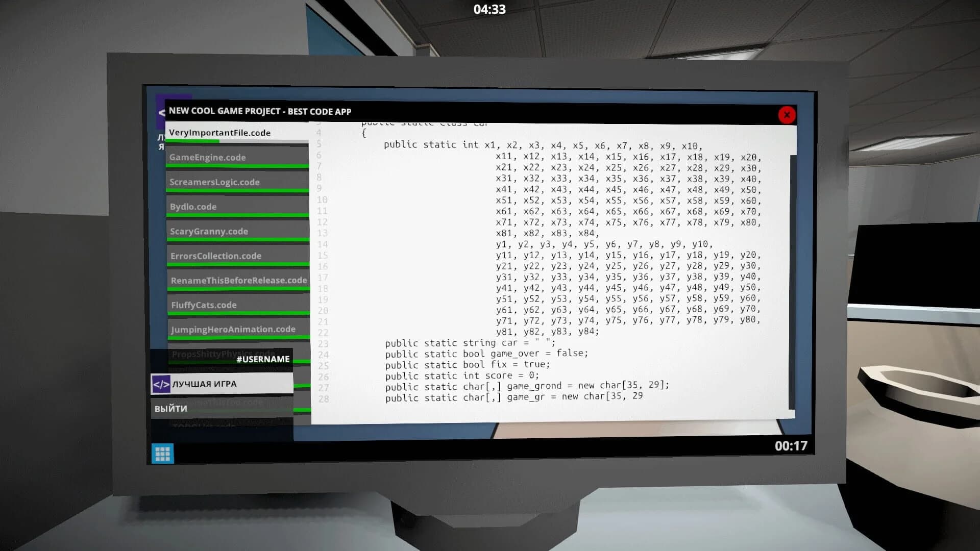The width and height of the screenshot is (980, 551).
Task: Open FluffyCats.code file
Action: pyautogui.click(x=204, y=305)
